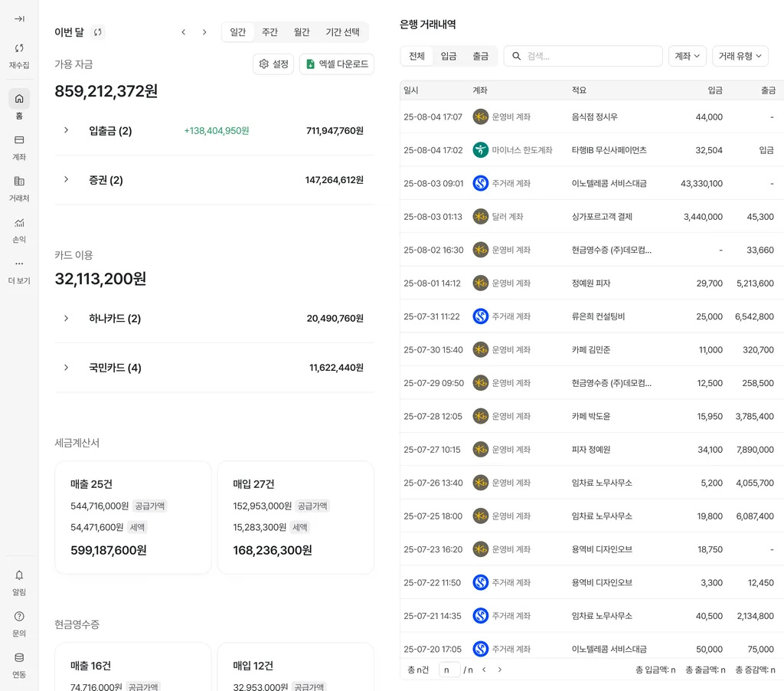The image size is (784, 691).
Task: Switch period view to 월간
Action: [x=302, y=32]
